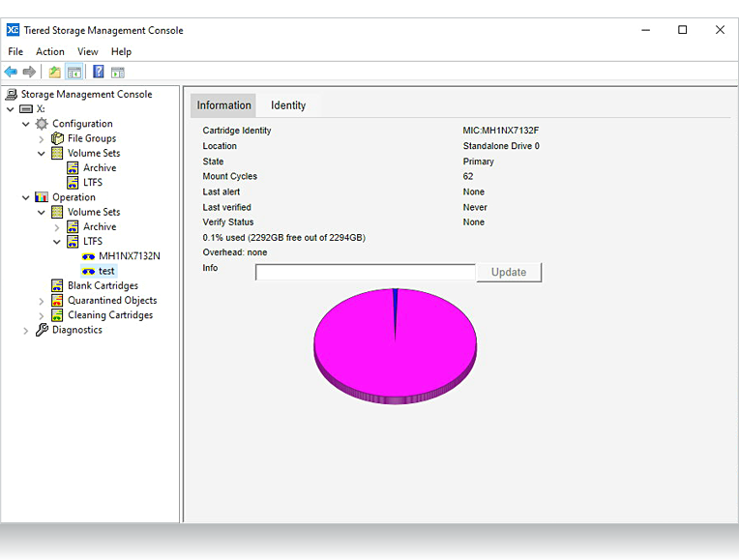Open the Action menu
Screen dimensions: 739x560
click(x=50, y=51)
